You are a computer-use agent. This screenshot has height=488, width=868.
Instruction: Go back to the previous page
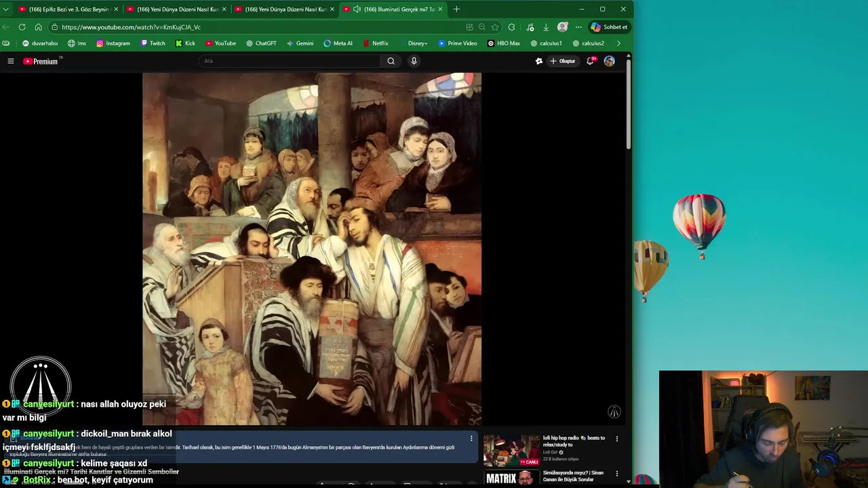[x=6, y=27]
